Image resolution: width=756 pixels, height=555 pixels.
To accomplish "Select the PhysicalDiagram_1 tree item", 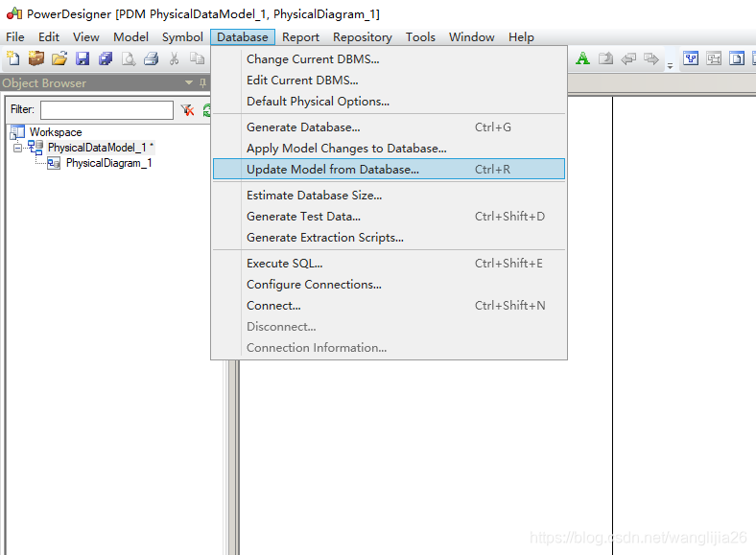I will (x=109, y=163).
